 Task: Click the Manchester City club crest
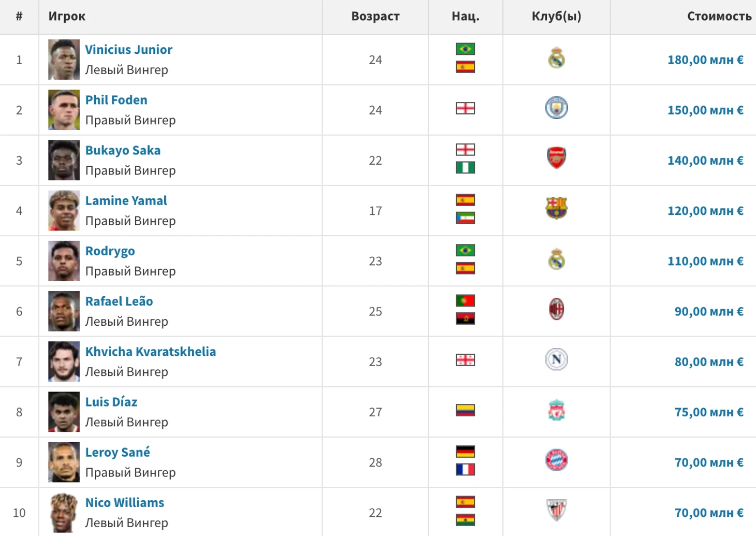coord(557,108)
